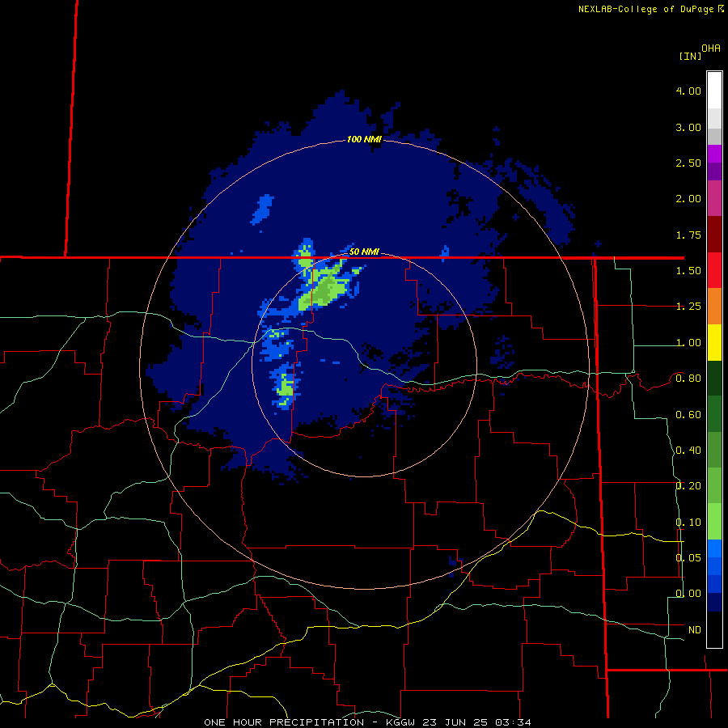Pick the bright magenta legend swatch
This screenshot has width=728, height=728.
pos(714,154)
